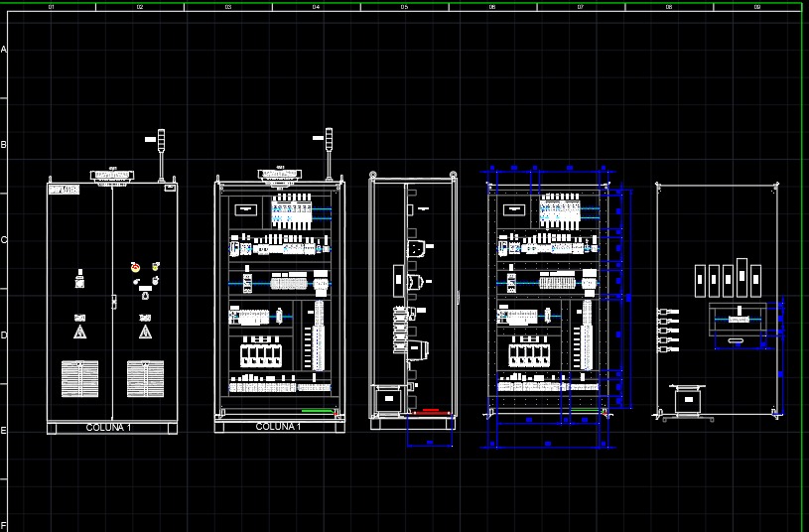The image size is (809, 532).
Task: Select row marker E on the left border
Action: (x=4, y=431)
